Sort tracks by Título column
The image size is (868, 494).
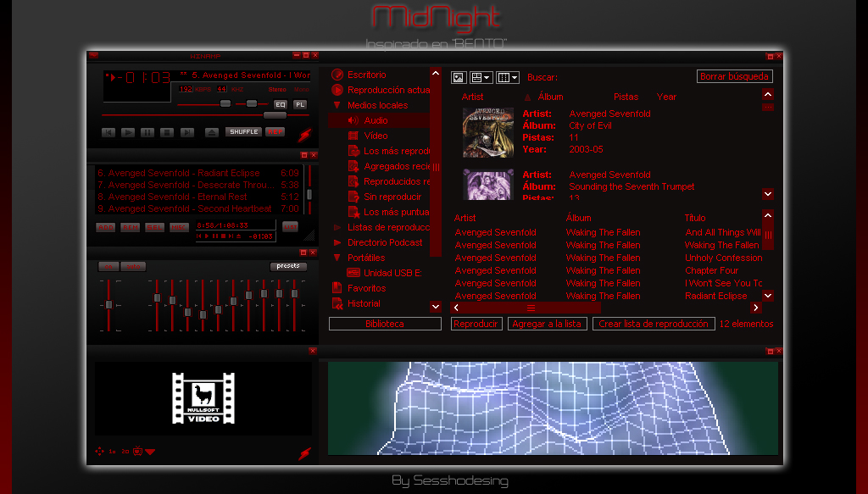point(695,218)
